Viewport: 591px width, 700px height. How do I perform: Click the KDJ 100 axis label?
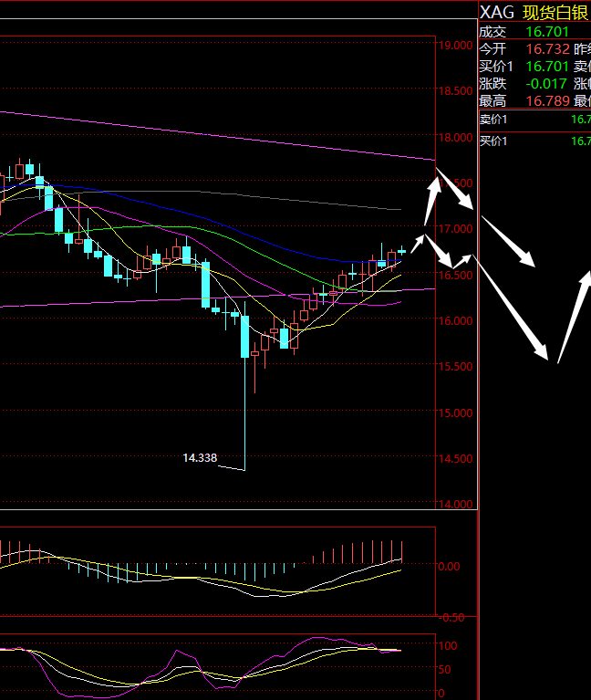(448, 646)
